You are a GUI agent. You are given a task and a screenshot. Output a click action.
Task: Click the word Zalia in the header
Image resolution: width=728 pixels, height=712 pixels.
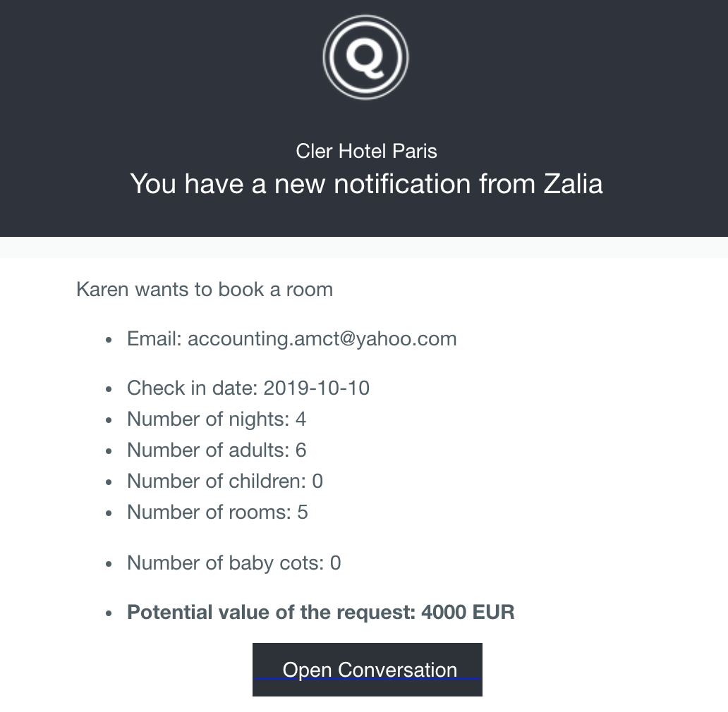click(573, 184)
